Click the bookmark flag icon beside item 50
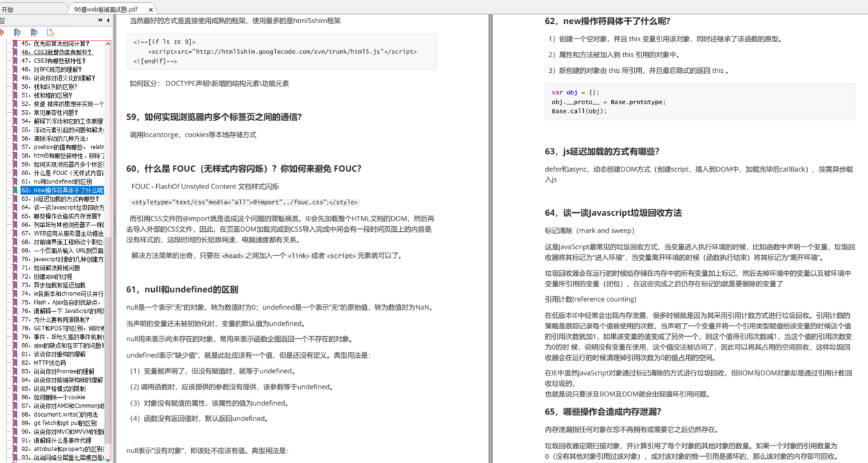868x463 pixels. pyautogui.click(x=15, y=87)
